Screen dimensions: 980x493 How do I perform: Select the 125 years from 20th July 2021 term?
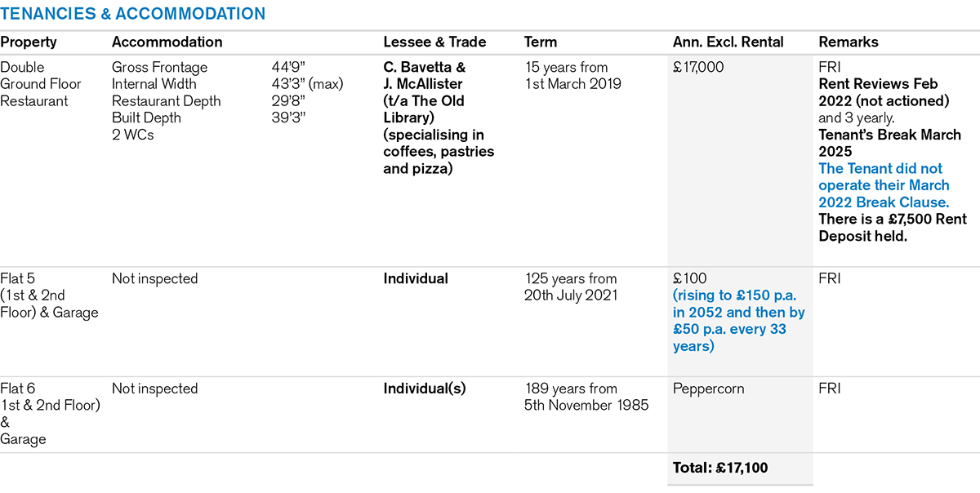pyautogui.click(x=571, y=287)
